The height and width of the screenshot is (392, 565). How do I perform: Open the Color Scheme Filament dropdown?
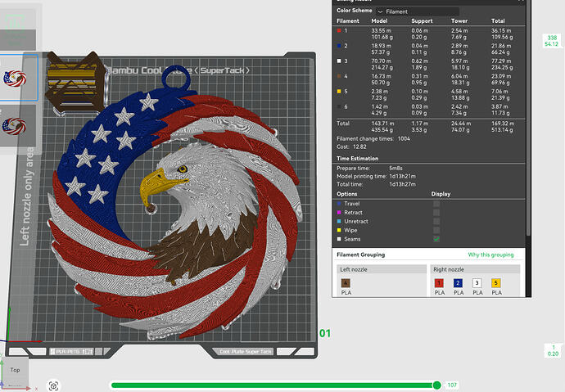(x=418, y=11)
